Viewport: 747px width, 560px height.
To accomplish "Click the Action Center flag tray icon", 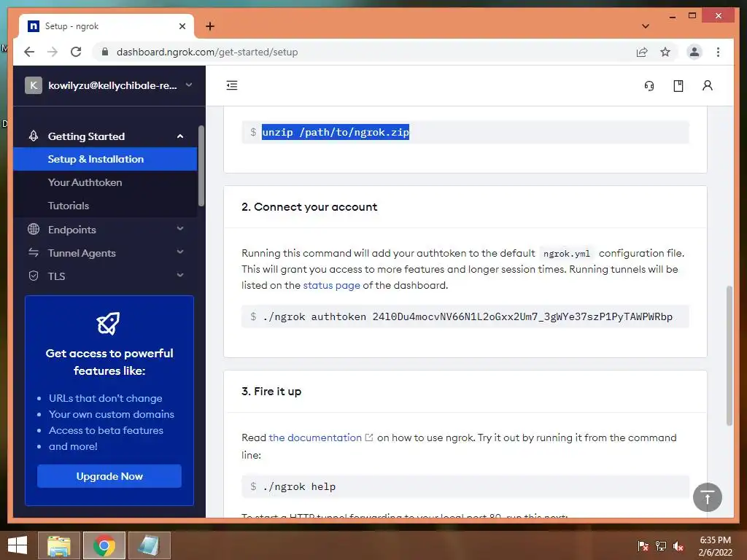I will coord(643,545).
